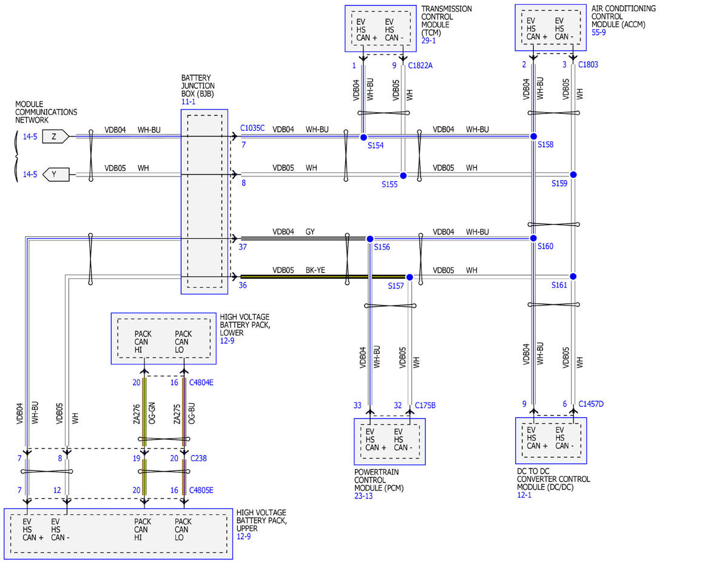Click the gray VDB04 GY wire segment

tap(303, 239)
